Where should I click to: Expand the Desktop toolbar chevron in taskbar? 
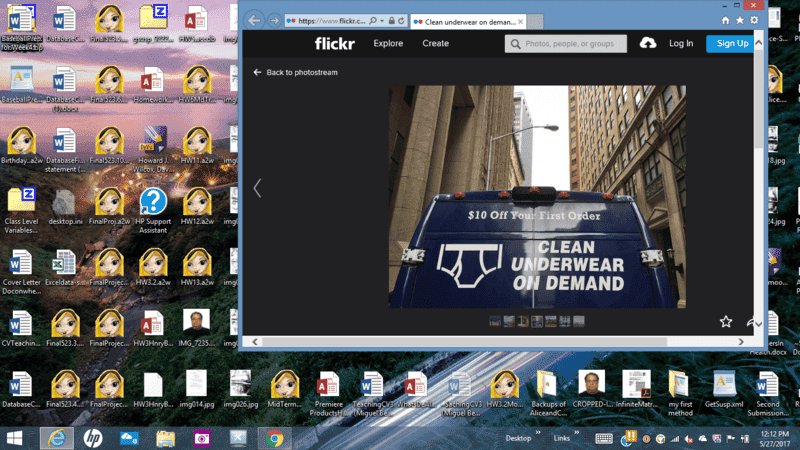click(x=537, y=433)
